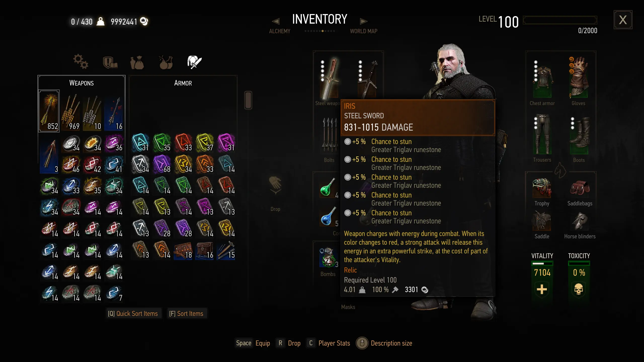Screen dimensions: 644x362
Task: Click the green potion in the quick slot
Action: click(x=328, y=187)
